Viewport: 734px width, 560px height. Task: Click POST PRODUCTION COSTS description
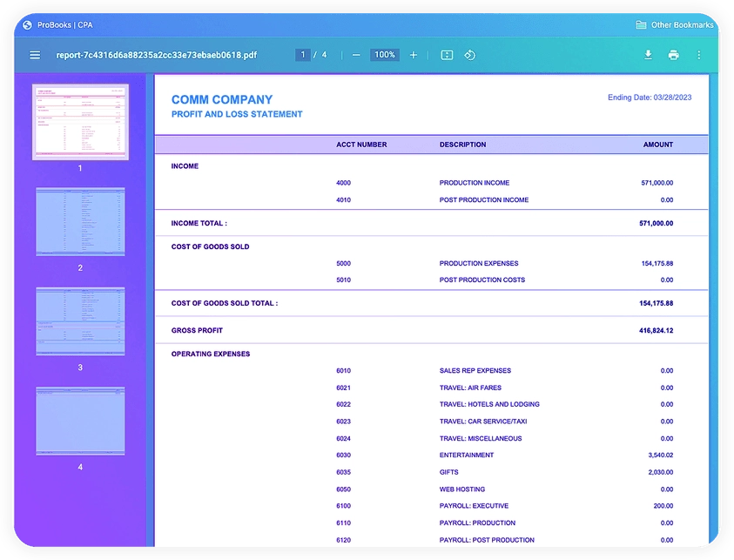click(481, 280)
